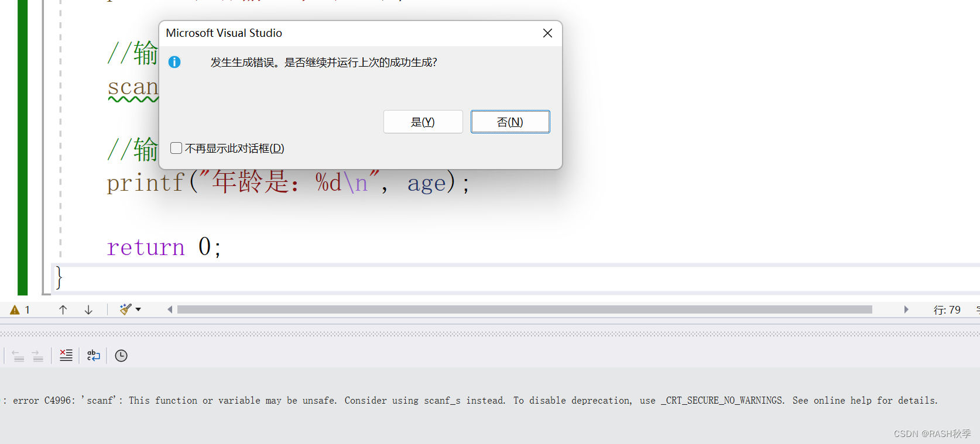Go to the next issue with the down arrow
Image resolution: width=980 pixels, height=444 pixels.
click(88, 310)
